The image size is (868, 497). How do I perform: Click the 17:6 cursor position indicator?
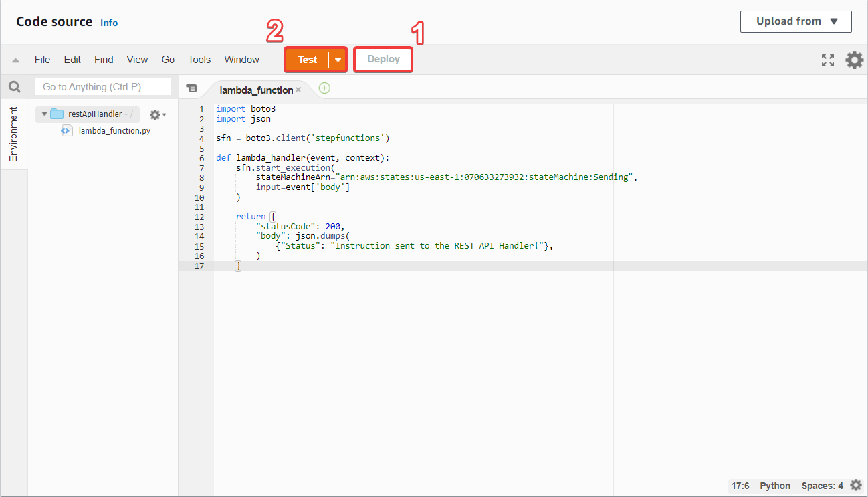coord(740,486)
